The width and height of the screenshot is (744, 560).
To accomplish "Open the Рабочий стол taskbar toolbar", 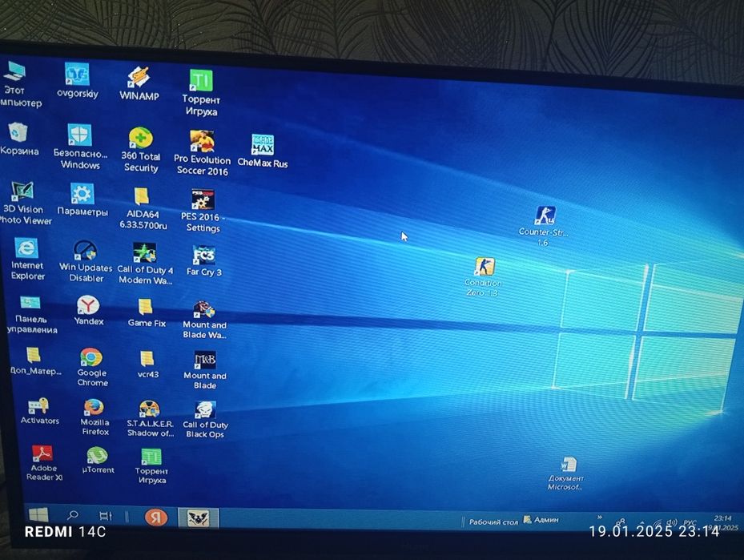I will click(x=493, y=522).
